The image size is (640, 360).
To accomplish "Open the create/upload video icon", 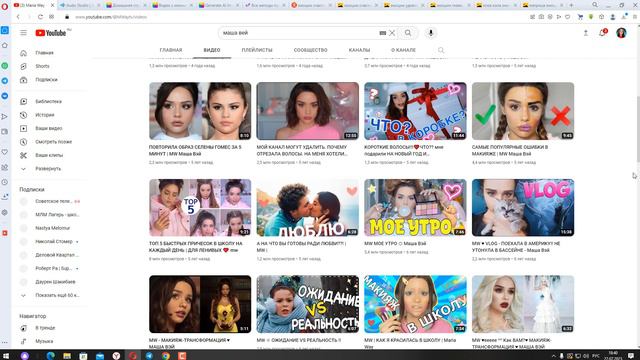I will [586, 33].
